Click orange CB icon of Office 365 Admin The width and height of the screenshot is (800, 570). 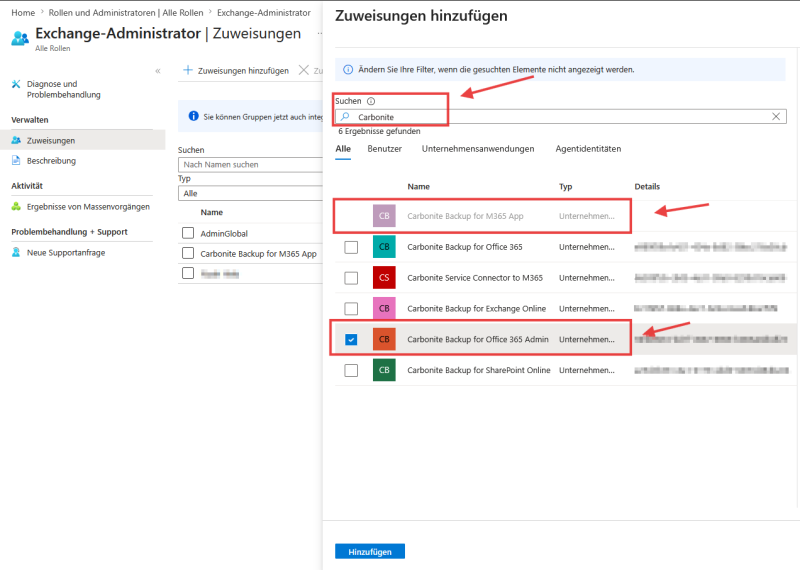click(x=384, y=339)
